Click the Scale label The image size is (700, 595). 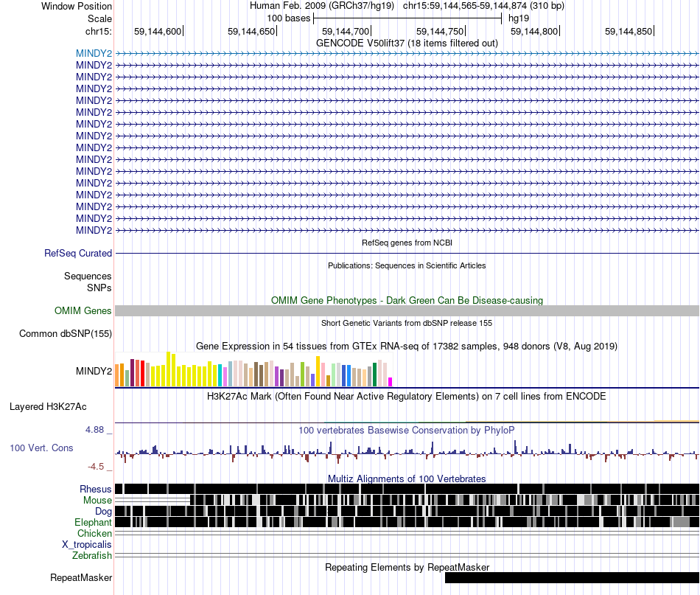point(99,18)
